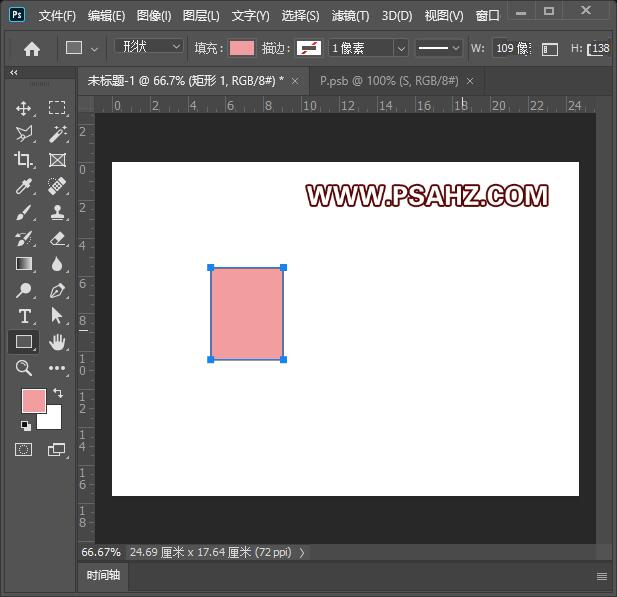Screen dimensions: 617x597
Task: Select the Eraser tool
Action: coord(57,238)
